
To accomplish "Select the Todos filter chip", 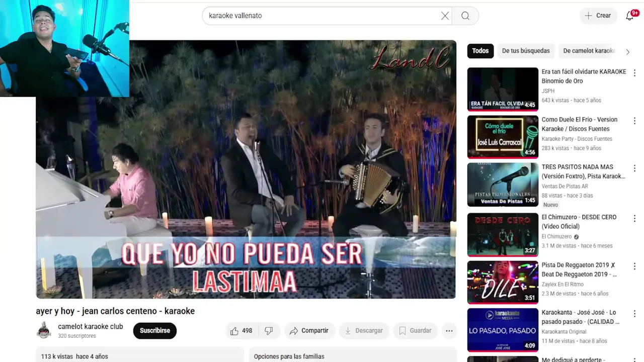I will click(x=480, y=51).
